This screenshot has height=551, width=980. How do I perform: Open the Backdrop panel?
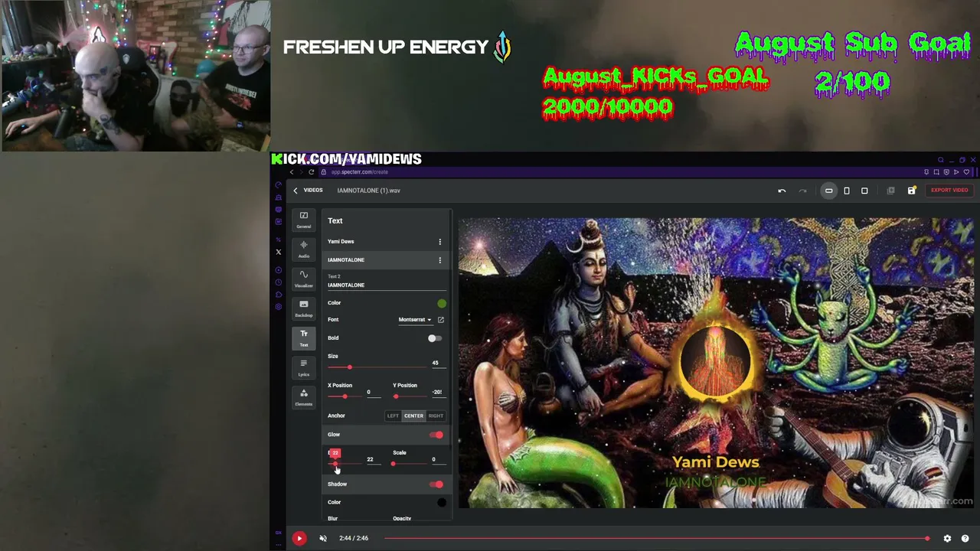click(304, 308)
